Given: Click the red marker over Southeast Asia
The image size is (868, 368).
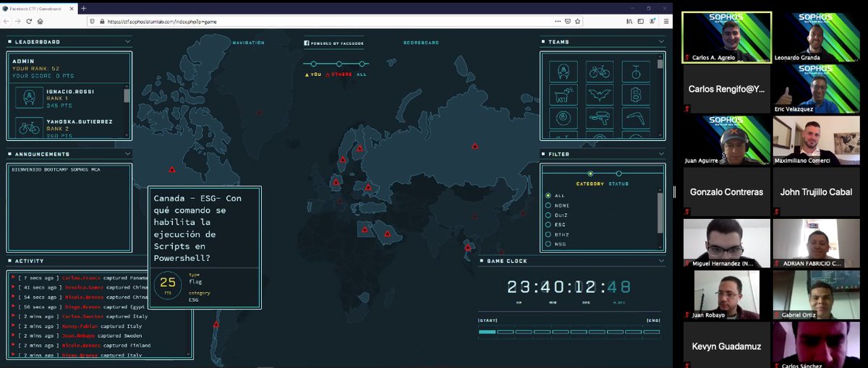Looking at the screenshot, I should [x=468, y=248].
